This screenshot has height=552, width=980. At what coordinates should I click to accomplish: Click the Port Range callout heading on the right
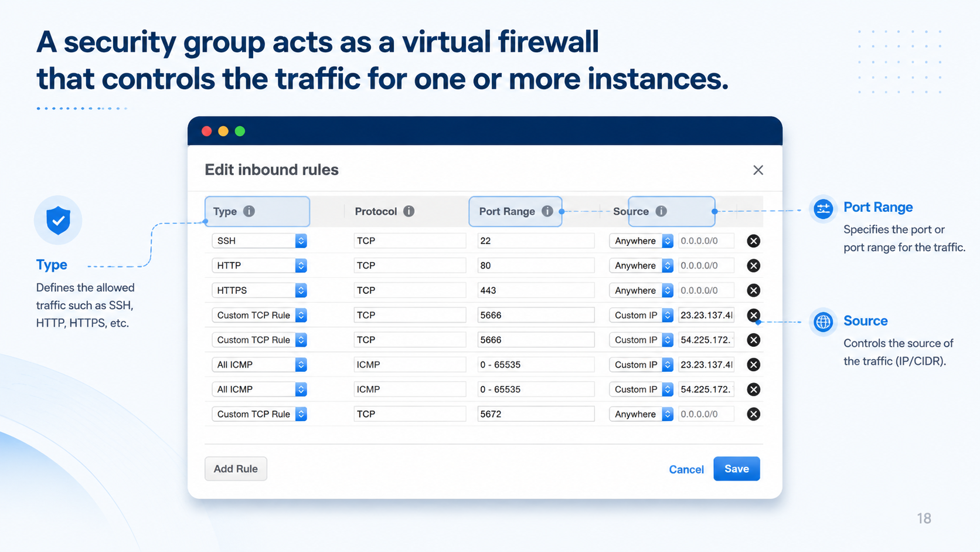click(x=878, y=207)
